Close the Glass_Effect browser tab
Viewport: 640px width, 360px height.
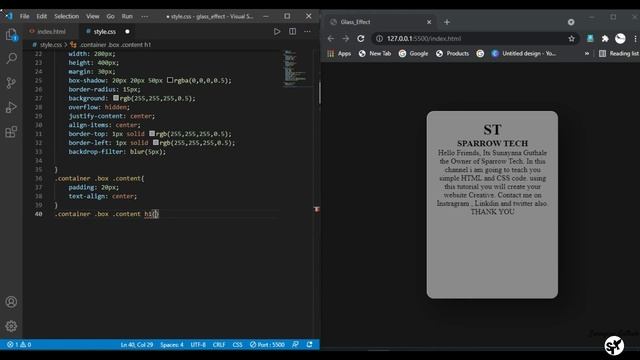pos(429,22)
